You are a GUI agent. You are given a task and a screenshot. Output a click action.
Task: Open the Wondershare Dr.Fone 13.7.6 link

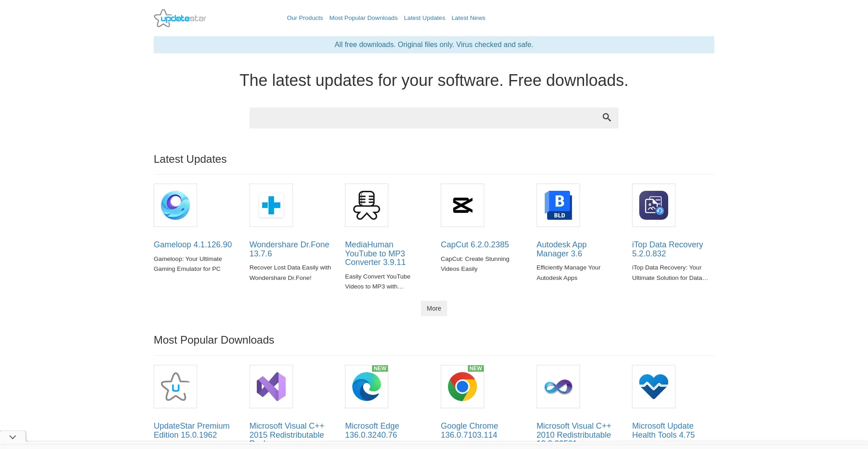coord(289,249)
